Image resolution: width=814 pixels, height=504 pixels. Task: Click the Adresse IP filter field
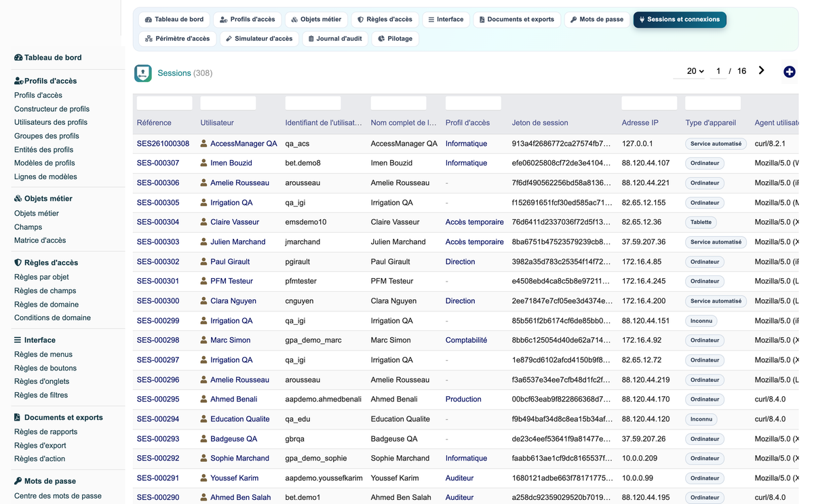tap(649, 103)
